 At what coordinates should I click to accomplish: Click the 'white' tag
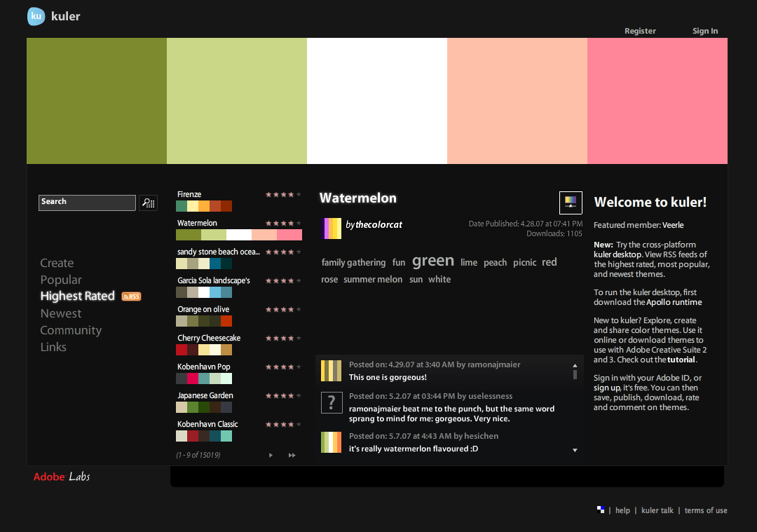pos(439,280)
